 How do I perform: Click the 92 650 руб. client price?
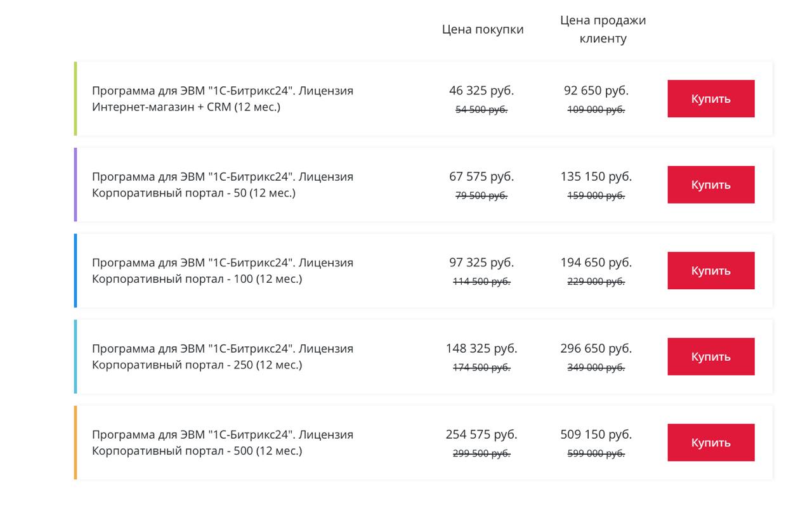(596, 91)
